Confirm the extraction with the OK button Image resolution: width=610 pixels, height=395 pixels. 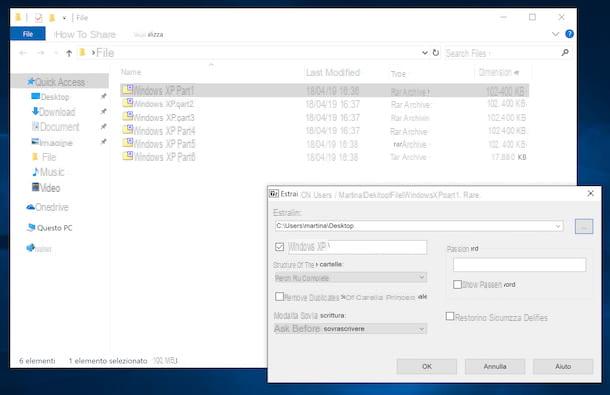point(427,366)
